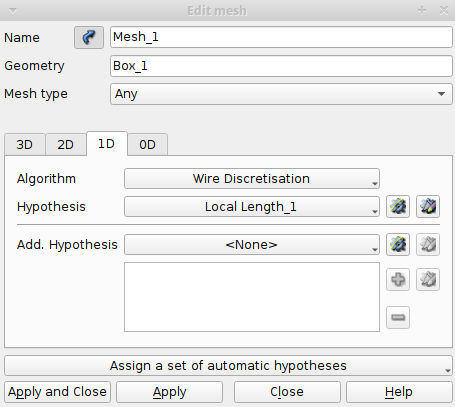Click the edit icon beside Add. Hypothesis
This screenshot has width=455, height=407.
point(428,245)
